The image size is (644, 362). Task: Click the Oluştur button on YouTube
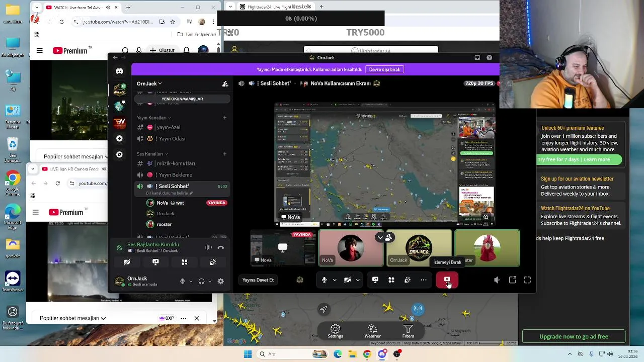coord(162,50)
